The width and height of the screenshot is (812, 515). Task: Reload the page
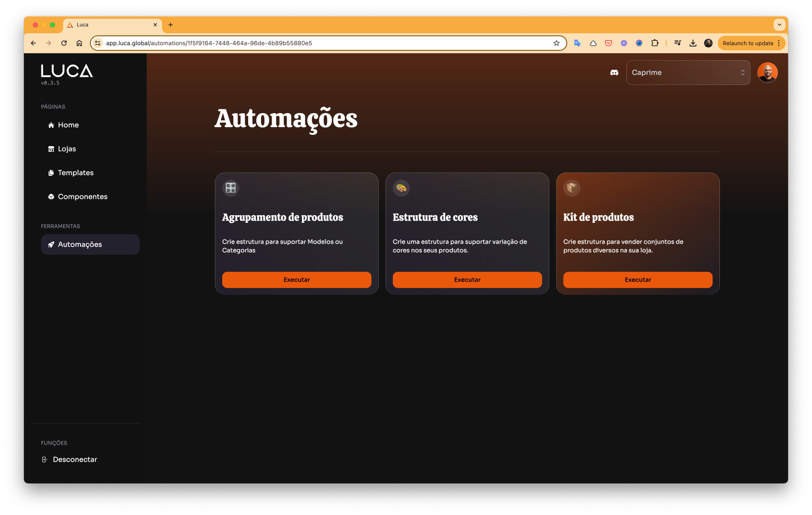pyautogui.click(x=64, y=43)
